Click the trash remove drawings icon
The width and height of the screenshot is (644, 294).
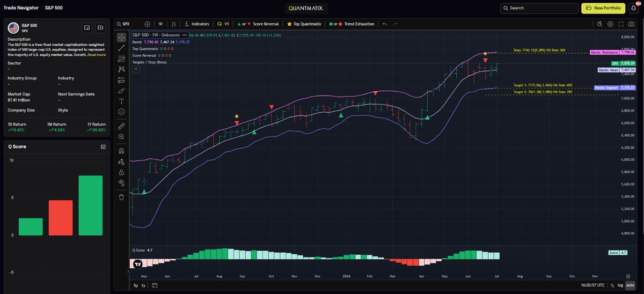(x=121, y=197)
